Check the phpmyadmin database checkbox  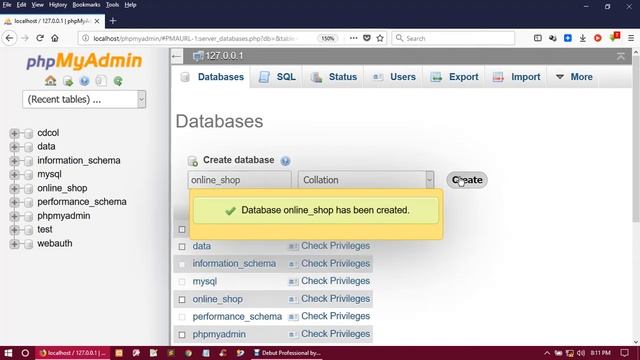tap(182, 335)
